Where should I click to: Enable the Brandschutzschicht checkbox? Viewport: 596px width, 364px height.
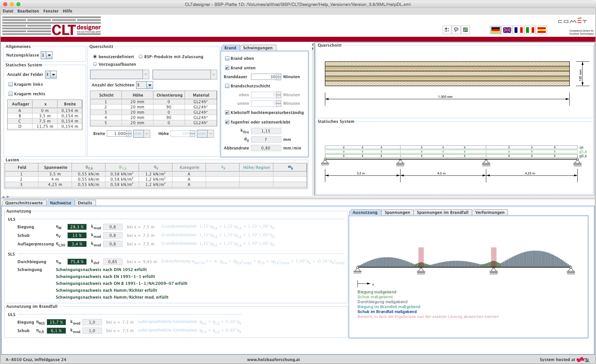(x=227, y=86)
